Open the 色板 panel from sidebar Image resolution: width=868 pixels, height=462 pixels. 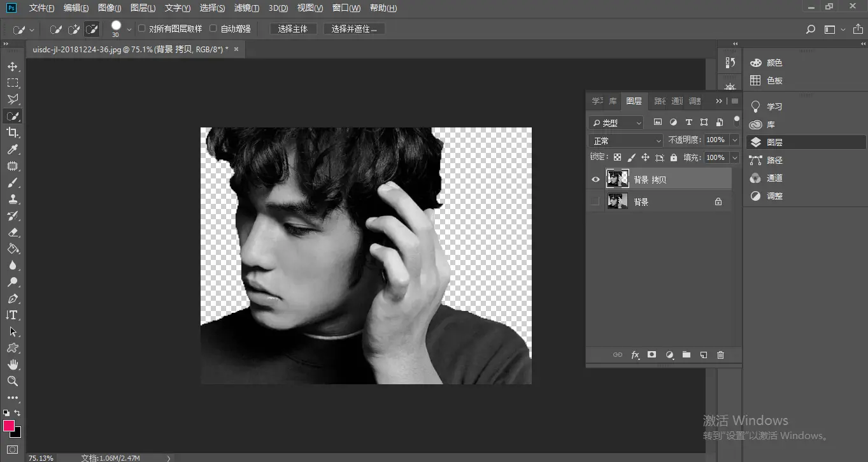click(765, 81)
